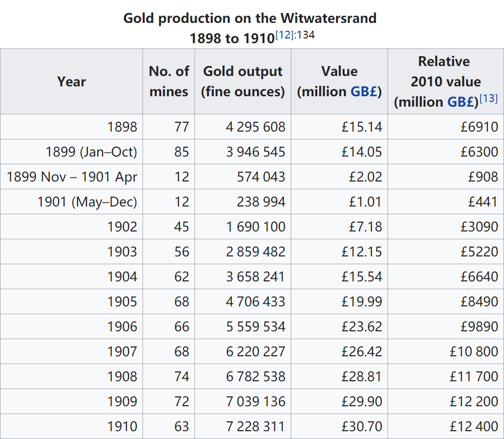Select gold output 5 559 534 cell
504x439 pixels.
point(255,327)
